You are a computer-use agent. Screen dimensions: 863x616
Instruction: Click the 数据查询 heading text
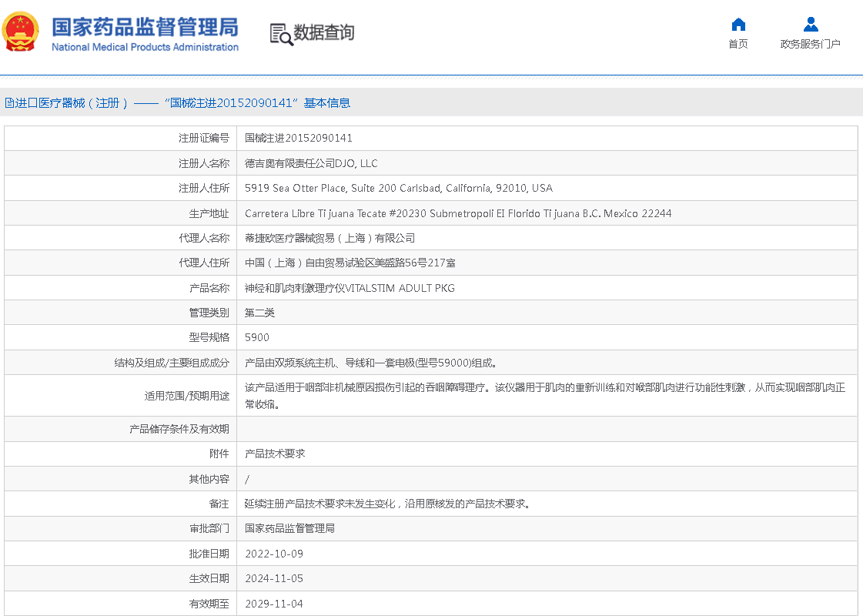click(324, 32)
